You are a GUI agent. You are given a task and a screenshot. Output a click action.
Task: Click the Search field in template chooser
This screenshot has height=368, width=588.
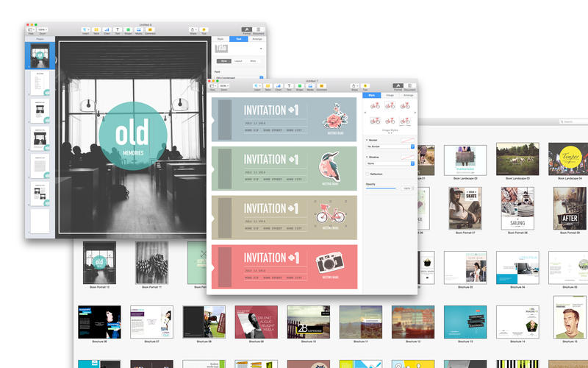tap(573, 121)
